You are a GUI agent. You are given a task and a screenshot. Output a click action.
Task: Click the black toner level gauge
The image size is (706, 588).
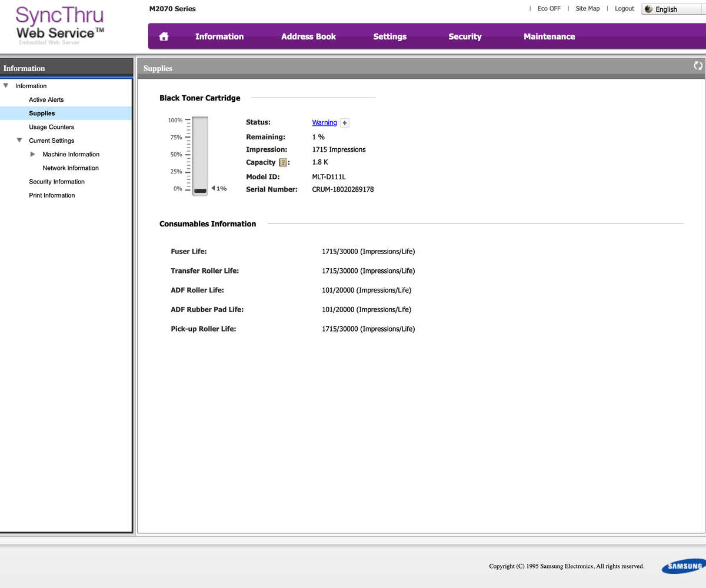click(x=200, y=156)
